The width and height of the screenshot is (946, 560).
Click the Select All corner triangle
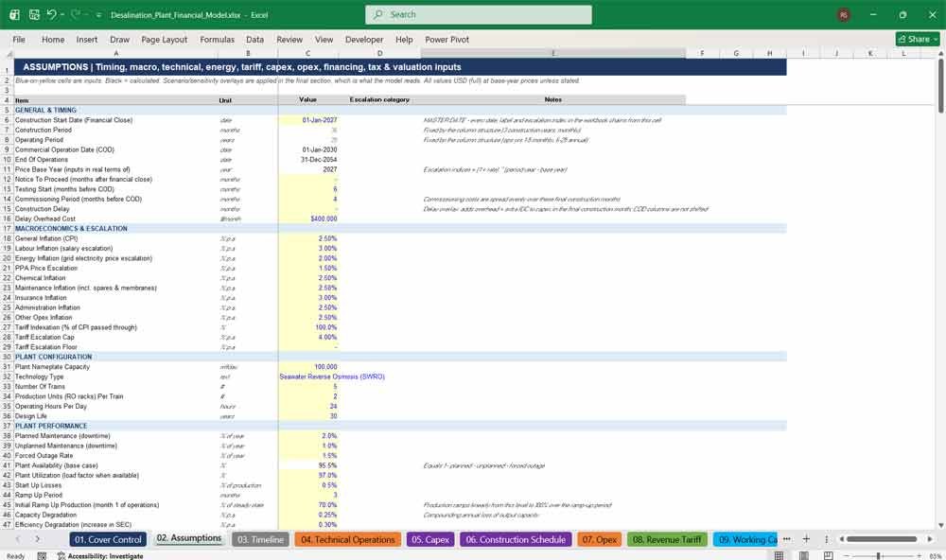pyautogui.click(x=9, y=54)
